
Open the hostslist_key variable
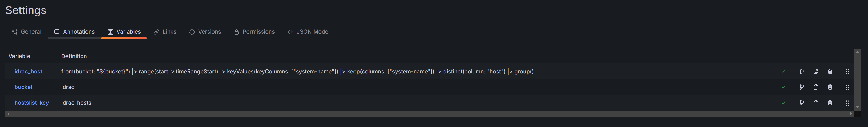[x=32, y=103]
